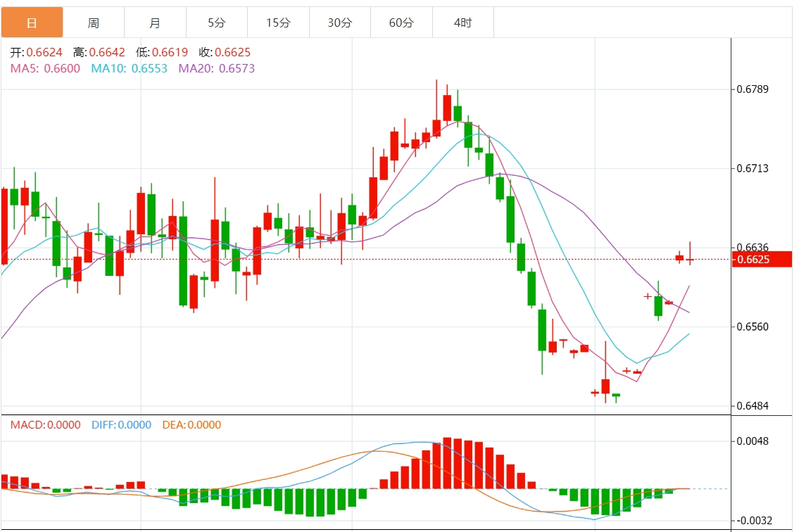Open the 5分 timeframe tab
Screen dimensions: 799x532
point(217,23)
